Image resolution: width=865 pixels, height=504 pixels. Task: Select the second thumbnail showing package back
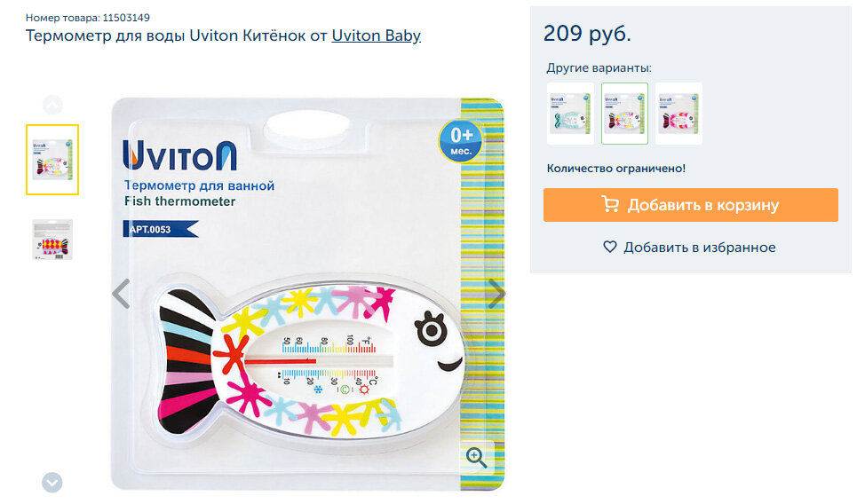click(52, 240)
